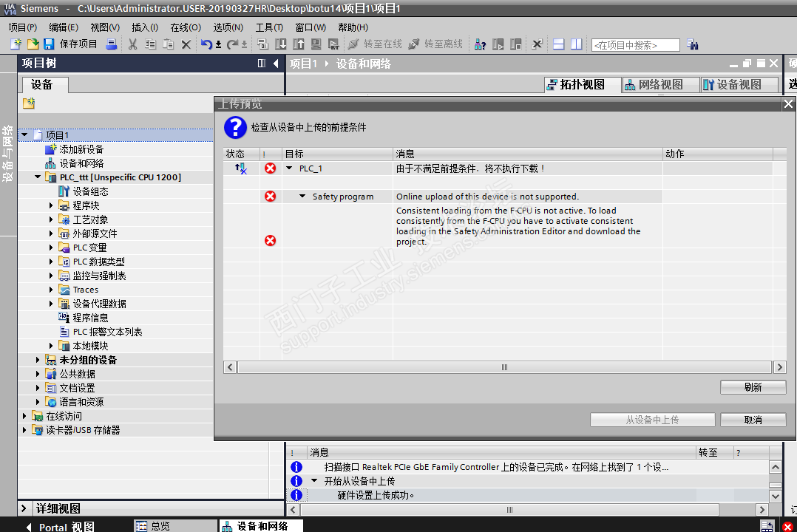Image resolution: width=797 pixels, height=532 pixels.
Task: Open the 帮助(H) menu
Action: click(353, 27)
